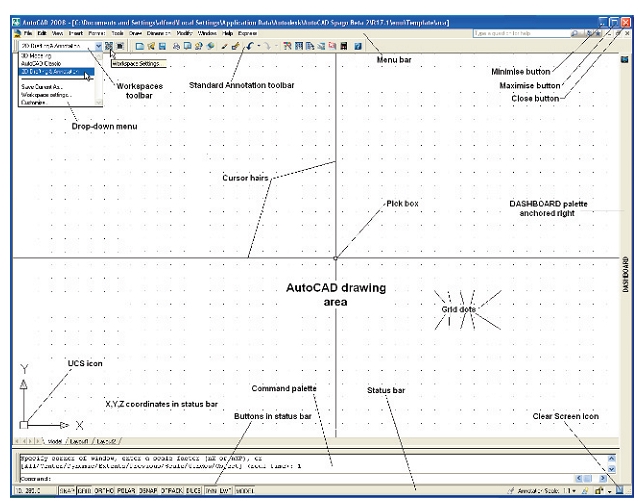
Task: Choose Save Current As... in workspace list
Action: click(x=42, y=86)
